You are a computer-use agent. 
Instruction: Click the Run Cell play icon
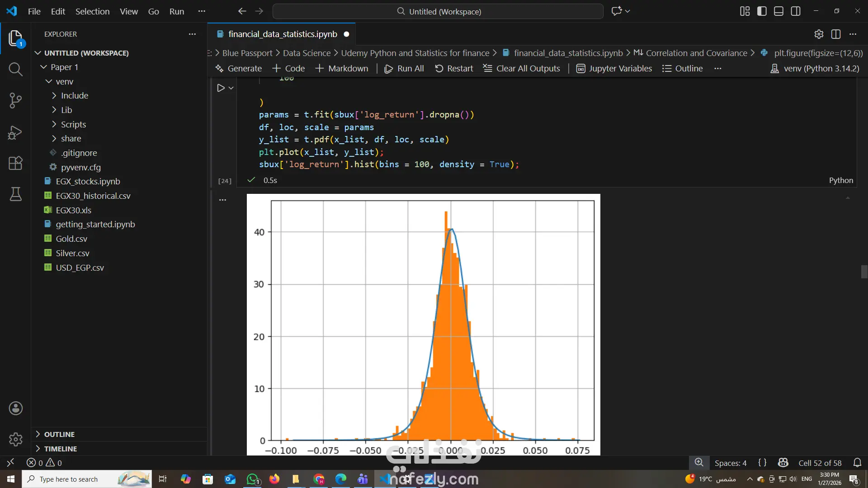point(221,88)
